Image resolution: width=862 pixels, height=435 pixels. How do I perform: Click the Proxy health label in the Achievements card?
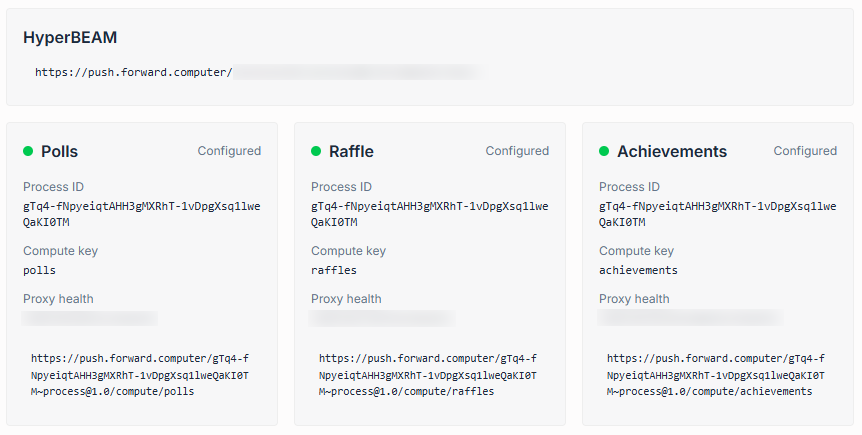634,299
